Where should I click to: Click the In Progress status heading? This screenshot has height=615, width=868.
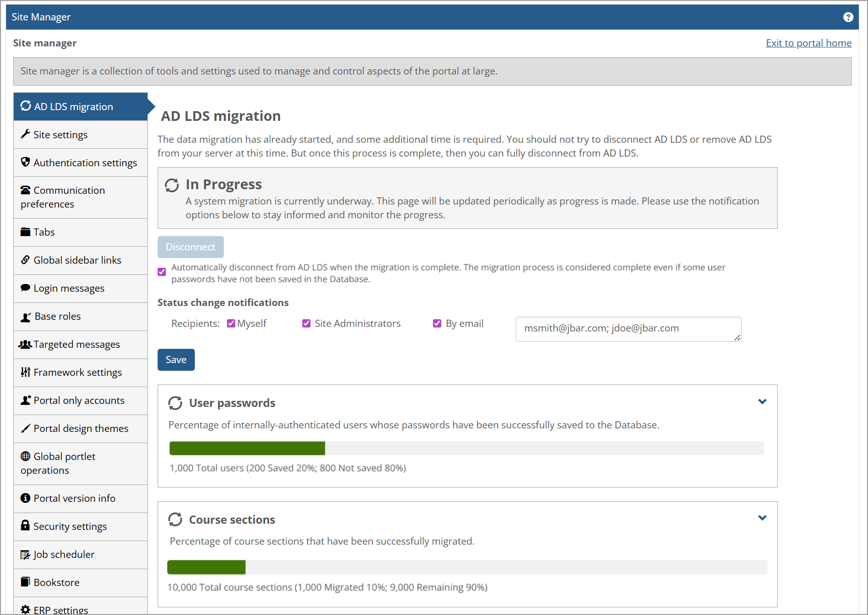point(224,184)
